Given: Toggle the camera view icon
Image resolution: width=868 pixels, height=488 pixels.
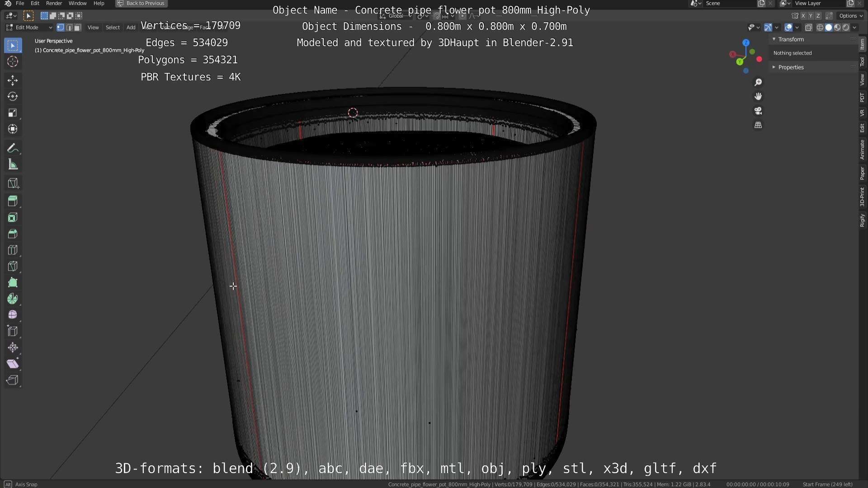Looking at the screenshot, I should (x=758, y=111).
